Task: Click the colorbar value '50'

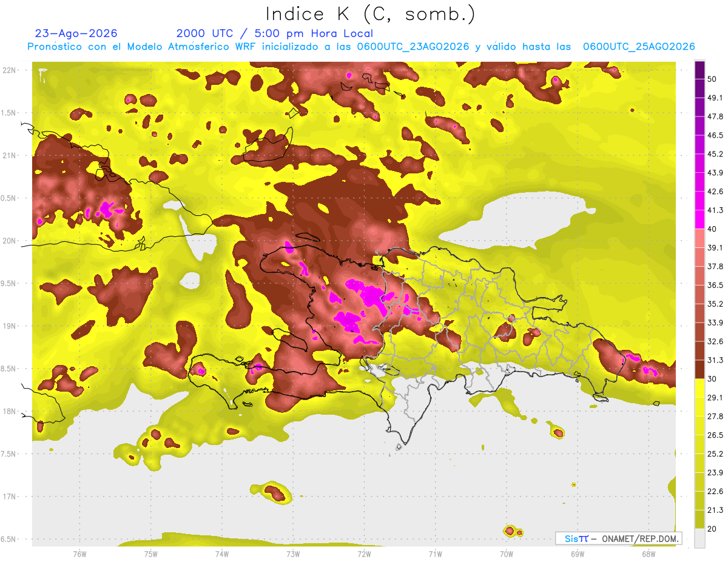Action: point(712,79)
